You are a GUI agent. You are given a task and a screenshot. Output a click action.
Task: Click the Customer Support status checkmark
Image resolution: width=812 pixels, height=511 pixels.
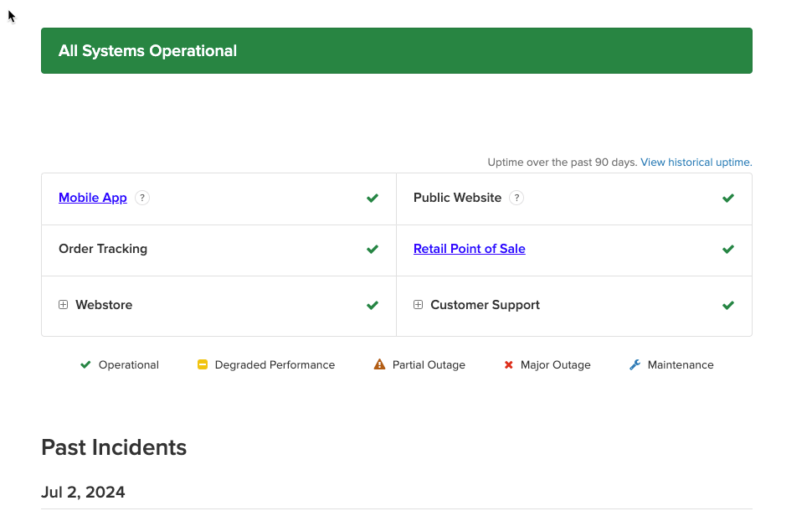click(728, 305)
